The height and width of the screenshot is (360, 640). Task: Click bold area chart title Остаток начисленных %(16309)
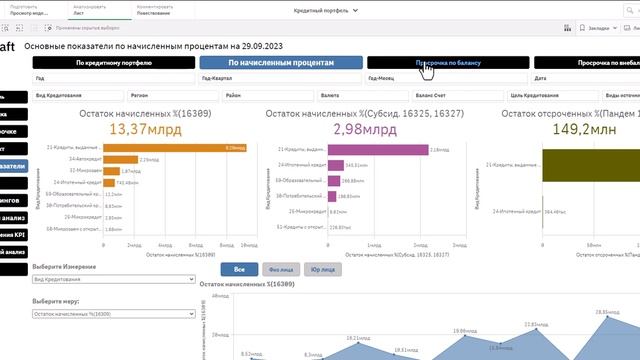pos(247,284)
